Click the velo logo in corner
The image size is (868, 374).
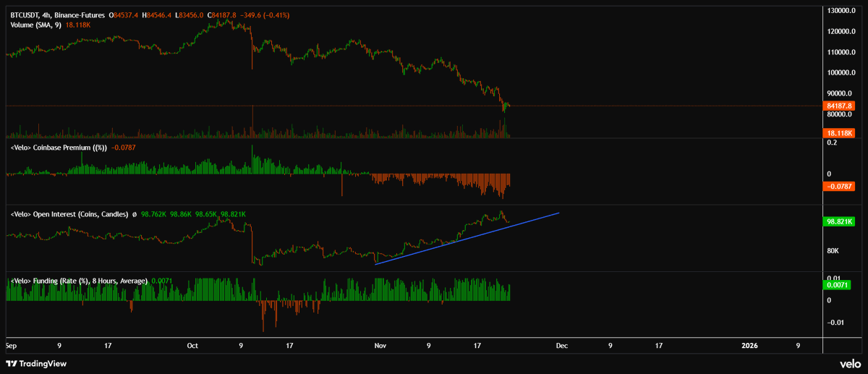849,364
